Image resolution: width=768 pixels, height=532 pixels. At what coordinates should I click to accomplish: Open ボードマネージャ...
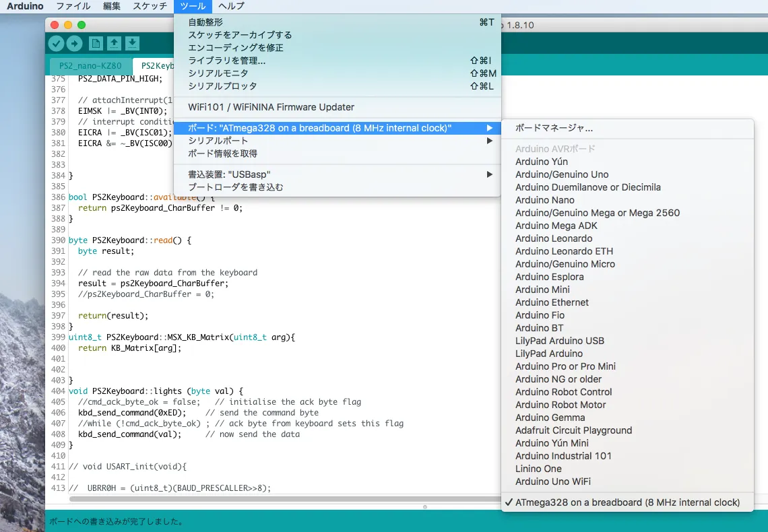click(x=627, y=128)
